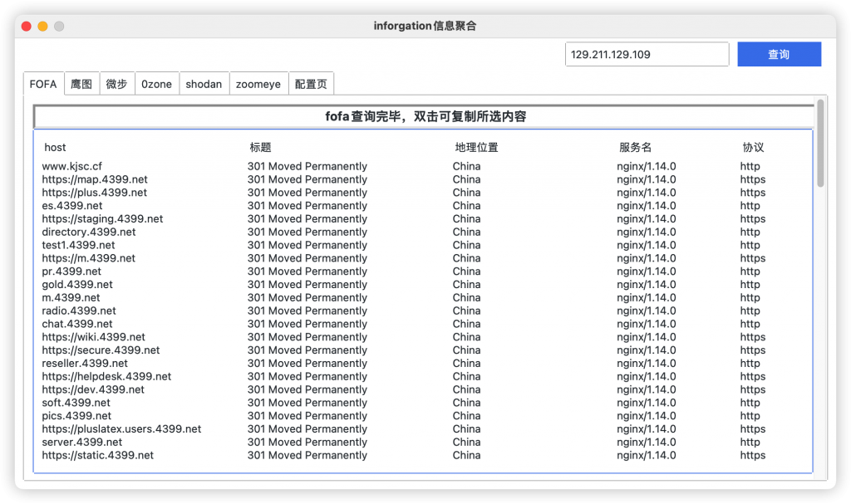Open the 配置页 configuration tab
This screenshot has height=504, width=851.
312,83
